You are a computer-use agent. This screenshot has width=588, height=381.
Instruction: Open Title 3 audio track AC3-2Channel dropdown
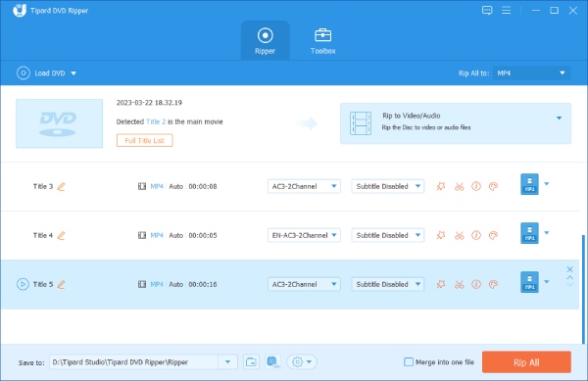tap(304, 186)
